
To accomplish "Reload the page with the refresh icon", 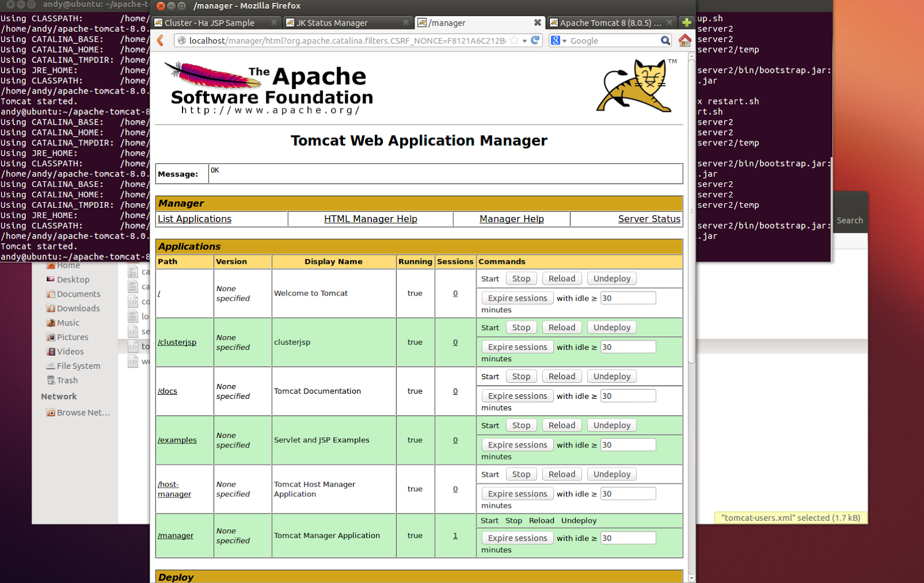I will coord(535,40).
